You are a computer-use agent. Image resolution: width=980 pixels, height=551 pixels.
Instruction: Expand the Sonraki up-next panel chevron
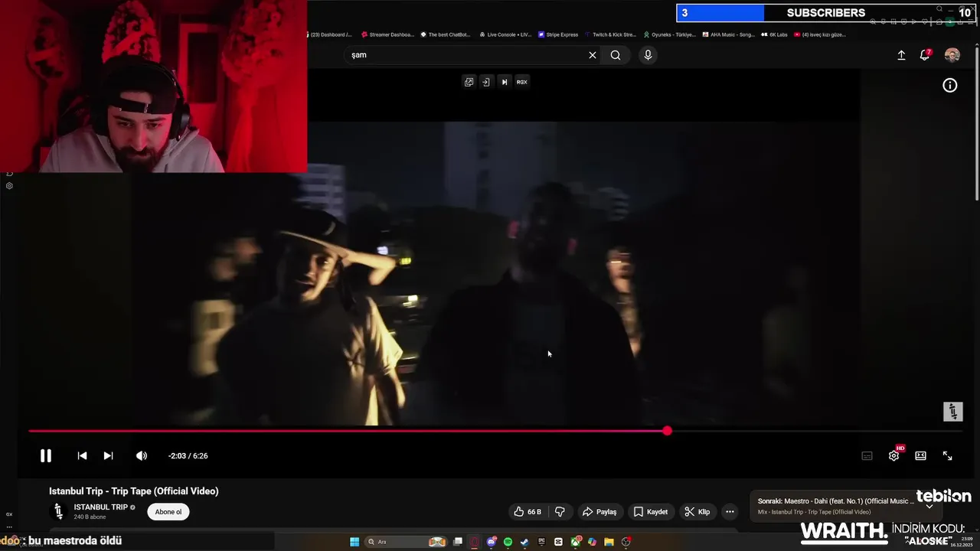pyautogui.click(x=929, y=506)
